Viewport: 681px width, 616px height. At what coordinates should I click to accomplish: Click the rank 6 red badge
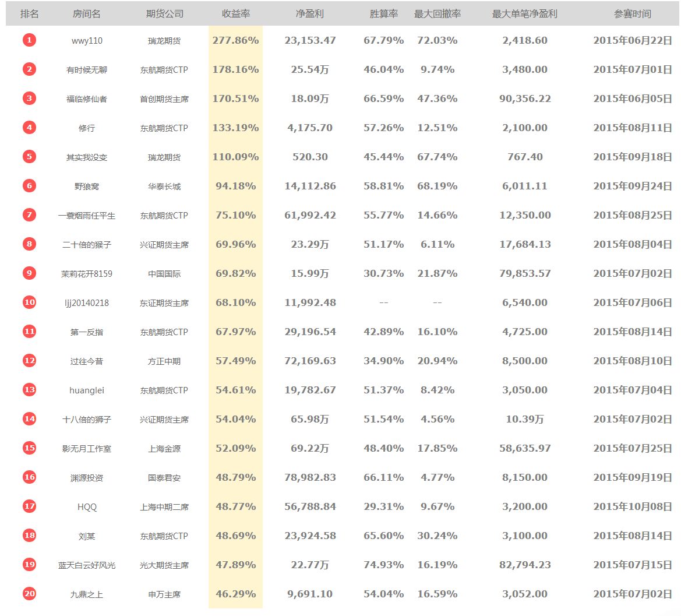point(29,185)
